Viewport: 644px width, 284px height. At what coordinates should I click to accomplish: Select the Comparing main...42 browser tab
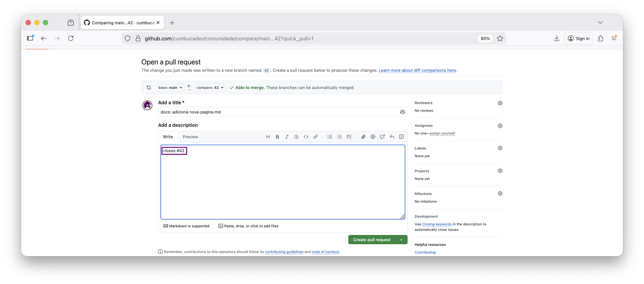(122, 23)
